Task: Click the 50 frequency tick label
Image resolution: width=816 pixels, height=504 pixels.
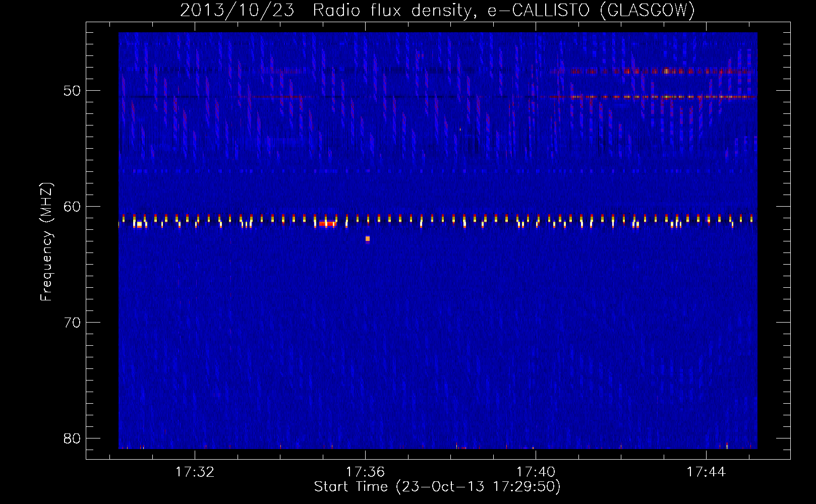Action: 72,91
